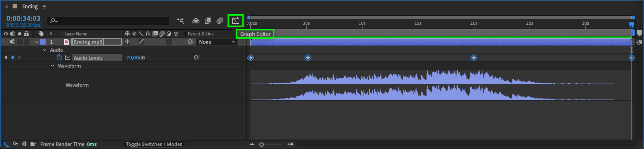The width and height of the screenshot is (644, 149).
Task: Click the Effects fx column header icon
Action: (148, 34)
